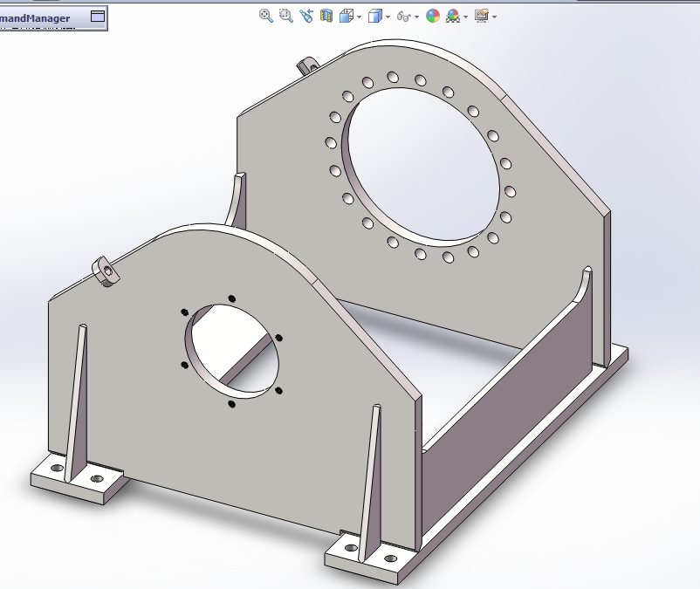700x589 pixels.
Task: Select the Zoom to Area tool
Action: coord(285,16)
